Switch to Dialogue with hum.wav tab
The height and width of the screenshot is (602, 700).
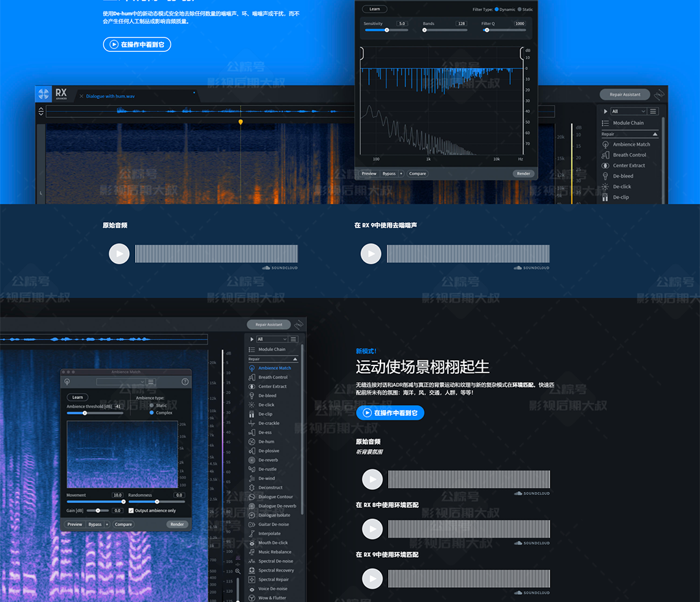pos(110,97)
